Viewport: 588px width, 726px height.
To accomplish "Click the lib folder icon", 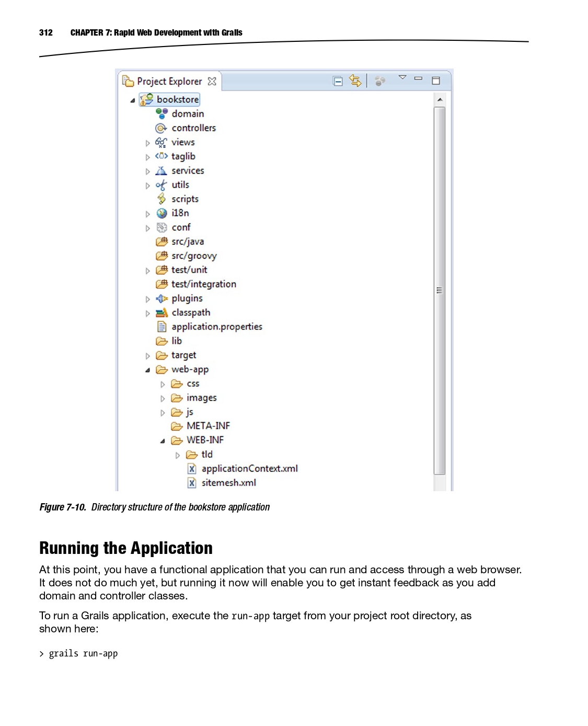I will pyautogui.click(x=162, y=341).
